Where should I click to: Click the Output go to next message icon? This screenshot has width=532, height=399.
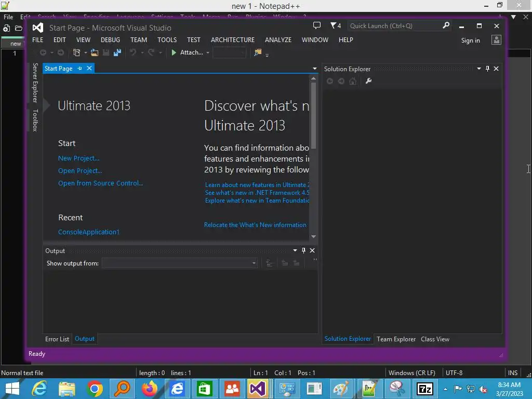[x=296, y=263]
